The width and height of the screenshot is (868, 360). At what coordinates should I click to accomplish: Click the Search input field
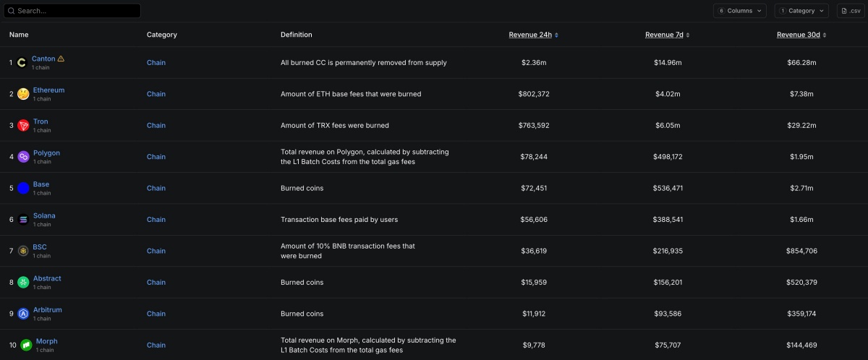click(x=72, y=11)
